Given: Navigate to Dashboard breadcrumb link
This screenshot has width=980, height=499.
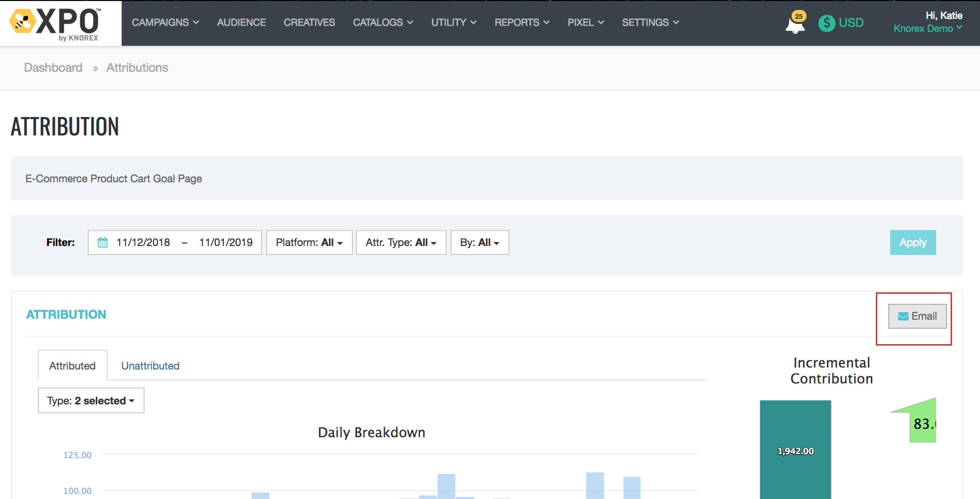Looking at the screenshot, I should click(53, 68).
